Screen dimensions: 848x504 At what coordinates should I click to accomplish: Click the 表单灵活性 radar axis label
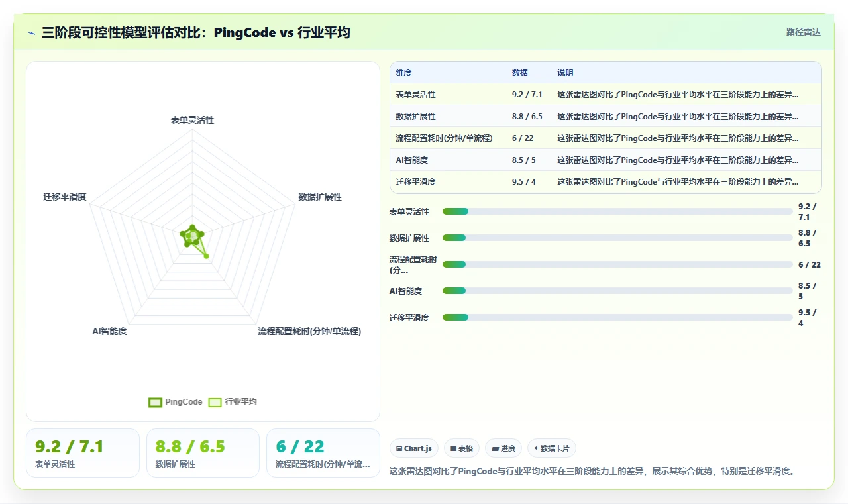pos(192,120)
